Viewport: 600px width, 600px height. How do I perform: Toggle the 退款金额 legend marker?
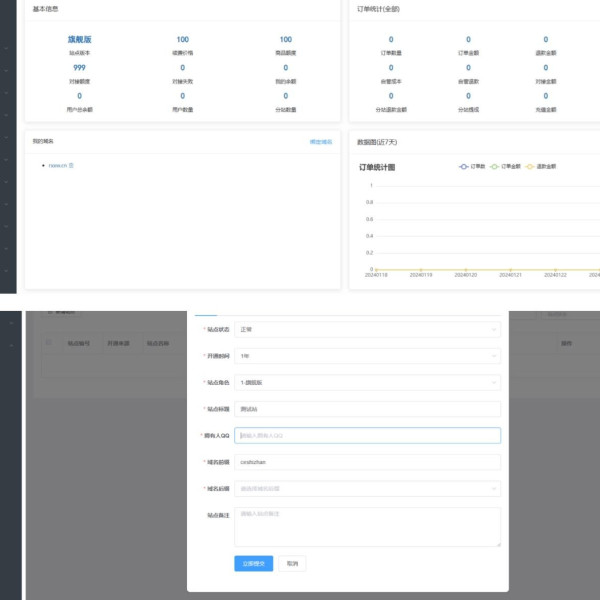(x=530, y=167)
